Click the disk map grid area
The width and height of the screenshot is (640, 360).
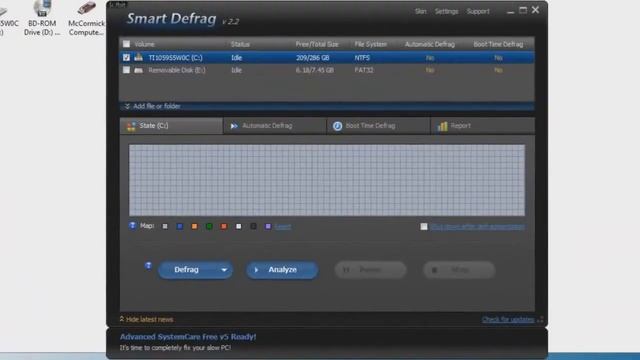click(x=327, y=180)
